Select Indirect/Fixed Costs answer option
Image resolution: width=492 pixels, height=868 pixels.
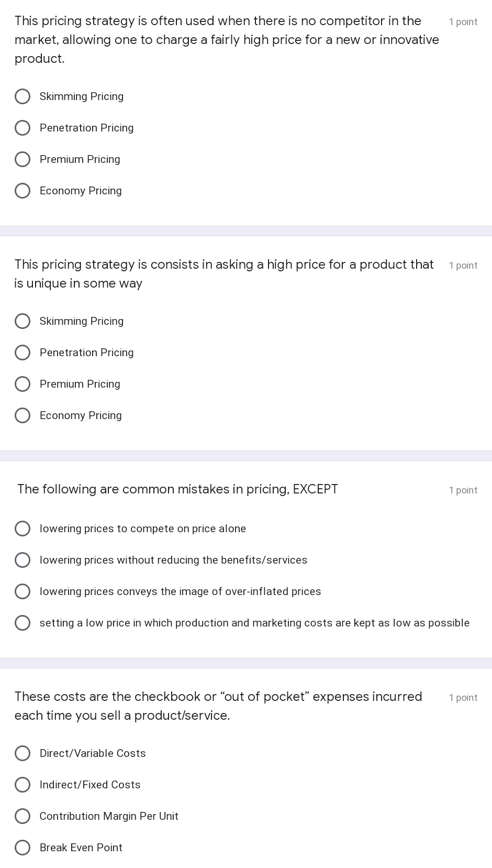pyautogui.click(x=23, y=785)
